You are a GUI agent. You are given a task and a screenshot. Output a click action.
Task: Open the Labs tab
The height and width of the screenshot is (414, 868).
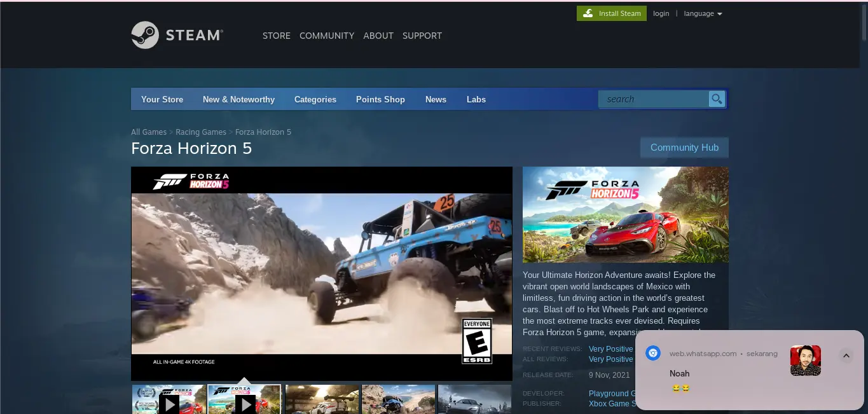[x=476, y=99]
